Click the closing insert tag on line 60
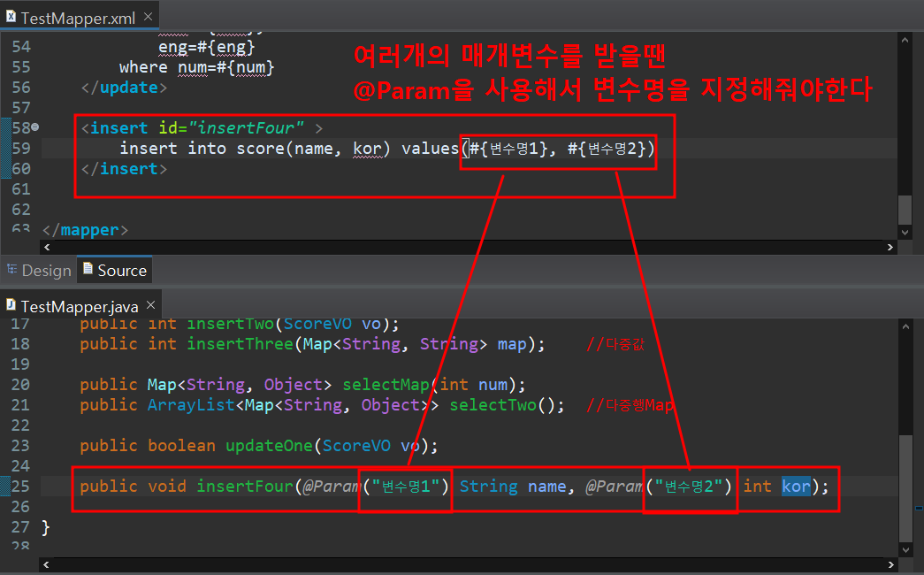 point(125,169)
